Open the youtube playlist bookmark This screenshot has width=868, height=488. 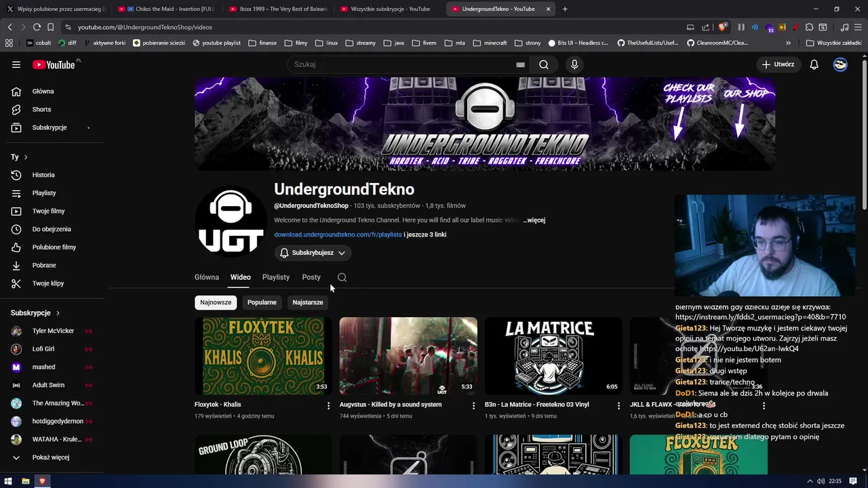(x=216, y=43)
